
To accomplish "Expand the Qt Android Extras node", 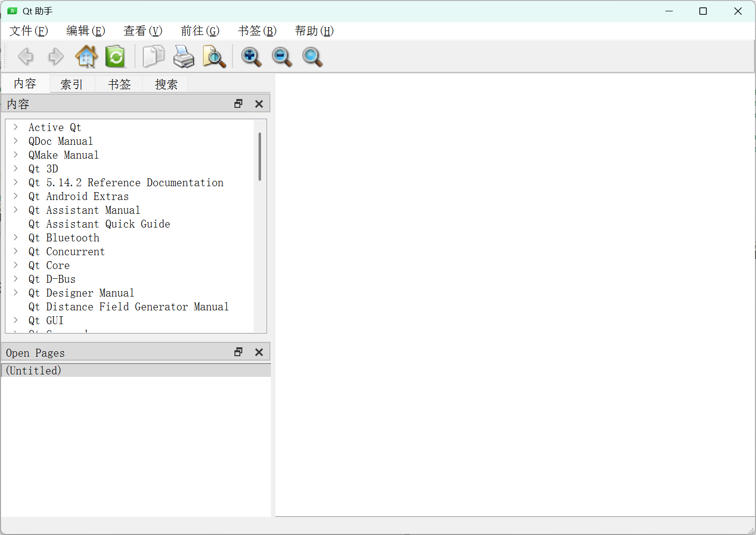I will coord(16,196).
